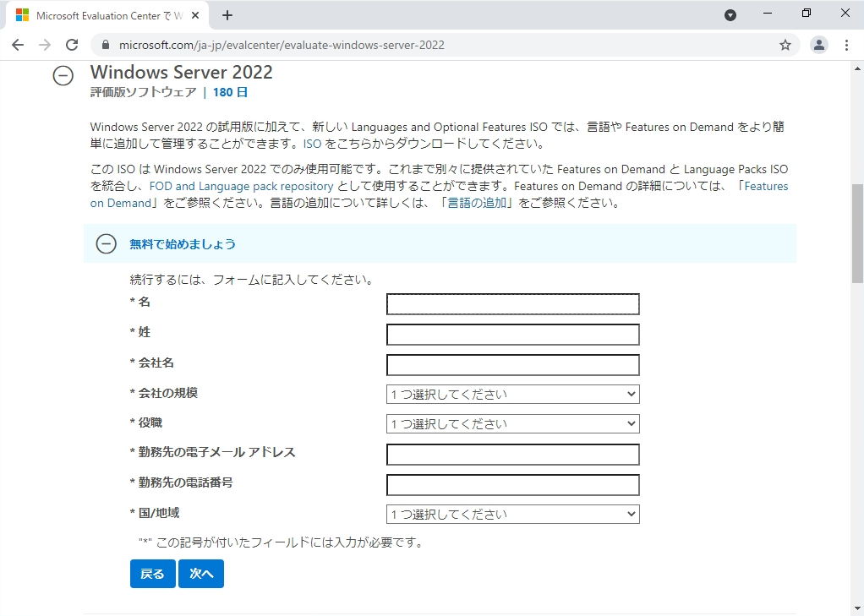The width and height of the screenshot is (864, 616).
Task: Click the scrollbar down arrow
Action: tap(857, 609)
